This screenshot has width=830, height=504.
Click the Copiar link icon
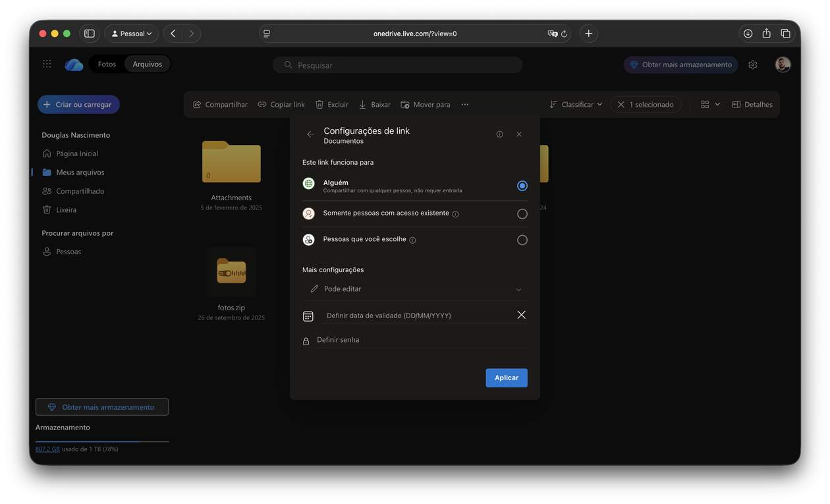click(261, 104)
